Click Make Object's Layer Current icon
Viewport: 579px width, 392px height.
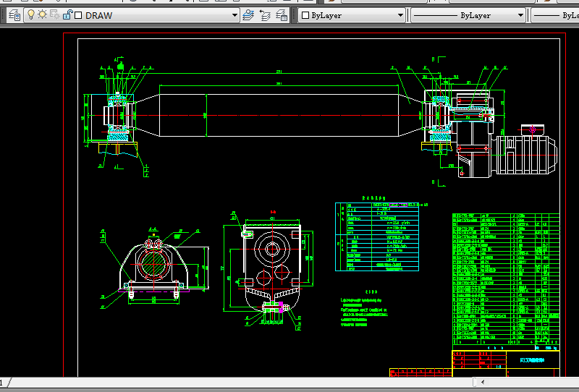tap(248, 14)
